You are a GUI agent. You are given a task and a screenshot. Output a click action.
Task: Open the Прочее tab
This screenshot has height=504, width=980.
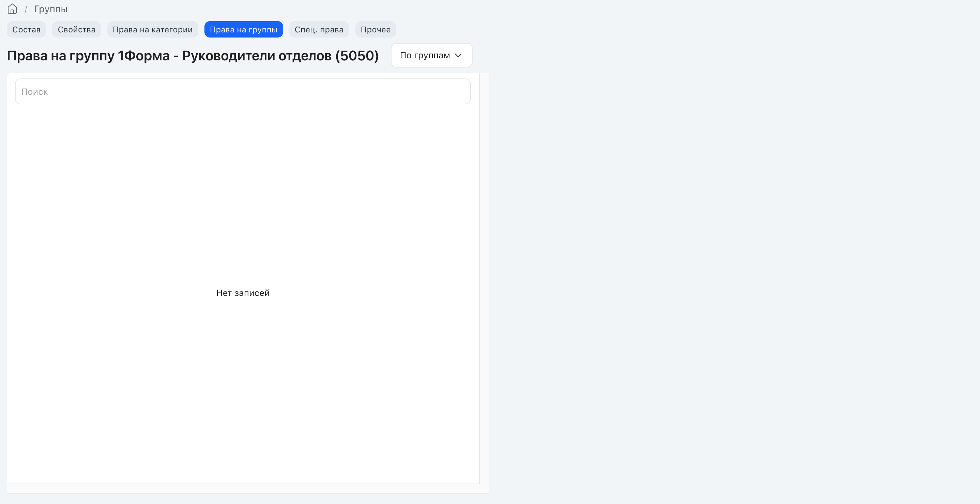[x=376, y=29]
